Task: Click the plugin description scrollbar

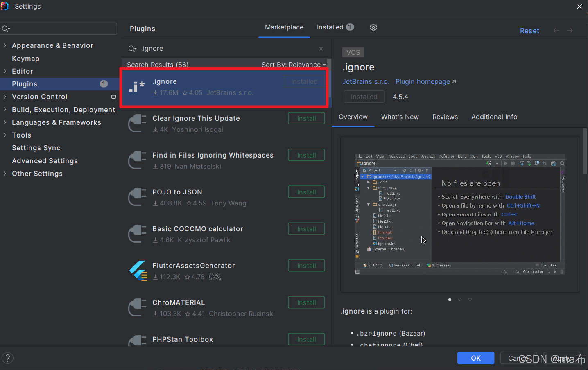Action: tap(585, 151)
